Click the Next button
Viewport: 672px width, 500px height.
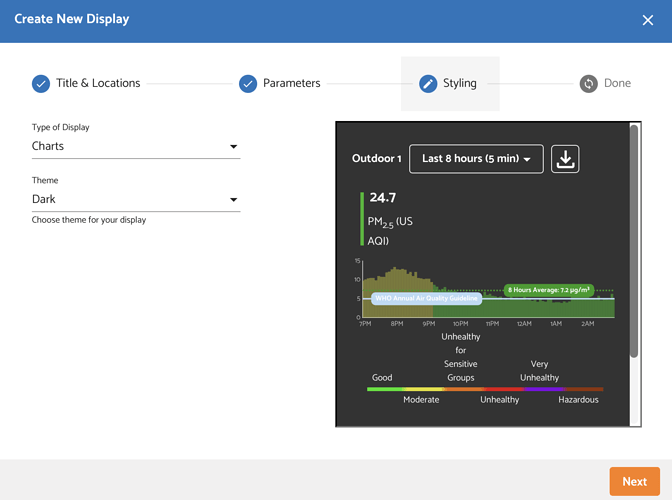(634, 481)
